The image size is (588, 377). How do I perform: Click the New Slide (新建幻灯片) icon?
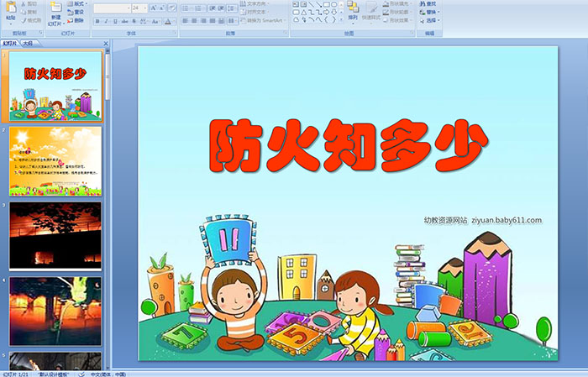[x=56, y=7]
